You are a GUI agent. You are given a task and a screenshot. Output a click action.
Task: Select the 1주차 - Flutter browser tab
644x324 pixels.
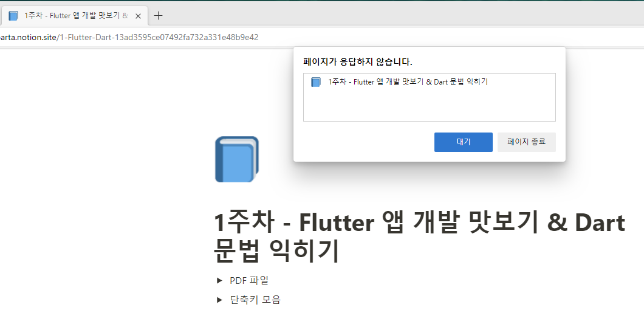[74, 16]
